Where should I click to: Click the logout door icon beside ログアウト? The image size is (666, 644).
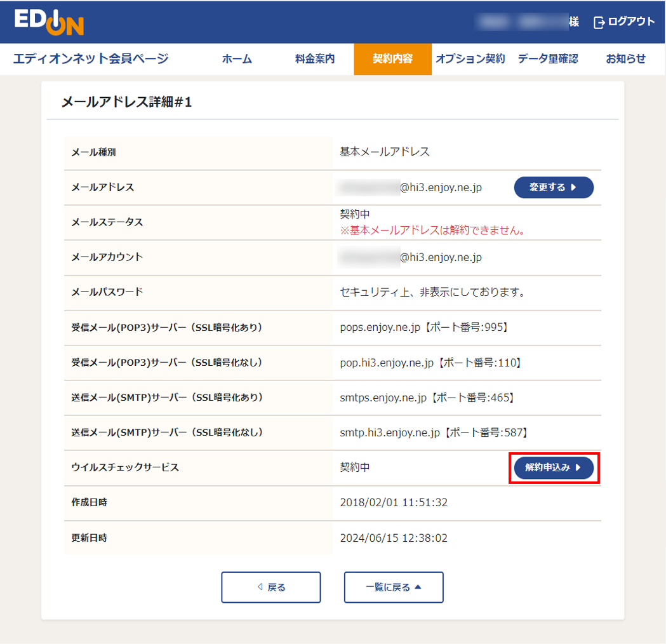[x=599, y=21]
